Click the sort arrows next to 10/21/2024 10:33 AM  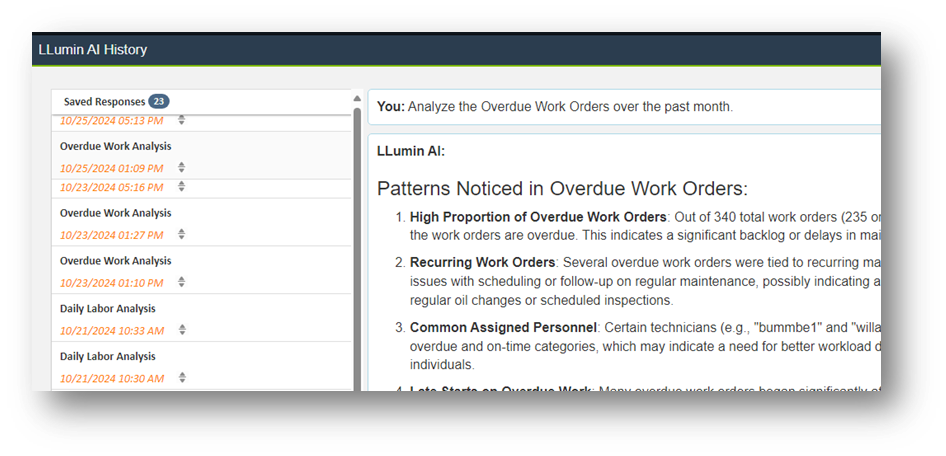181,330
